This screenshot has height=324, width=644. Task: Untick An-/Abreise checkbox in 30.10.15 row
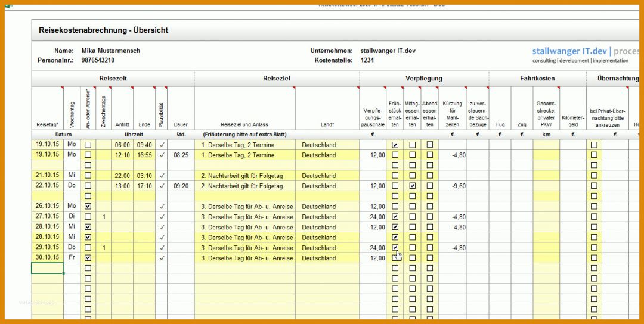click(x=88, y=258)
